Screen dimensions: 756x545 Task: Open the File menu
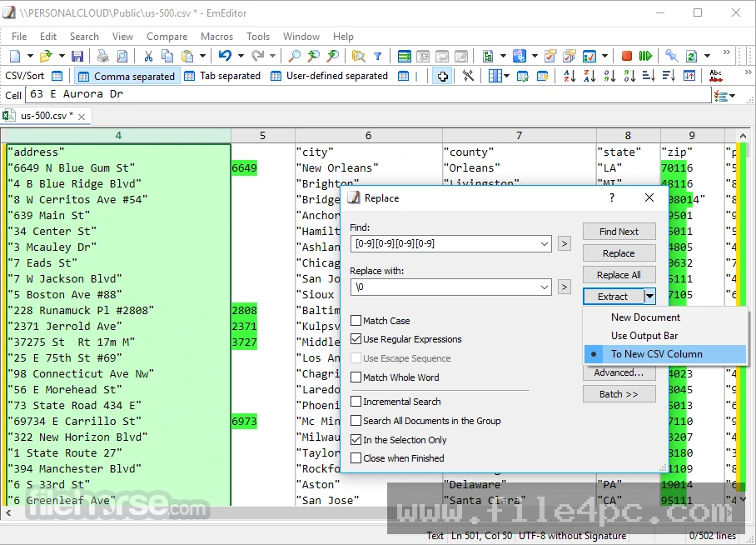[19, 37]
